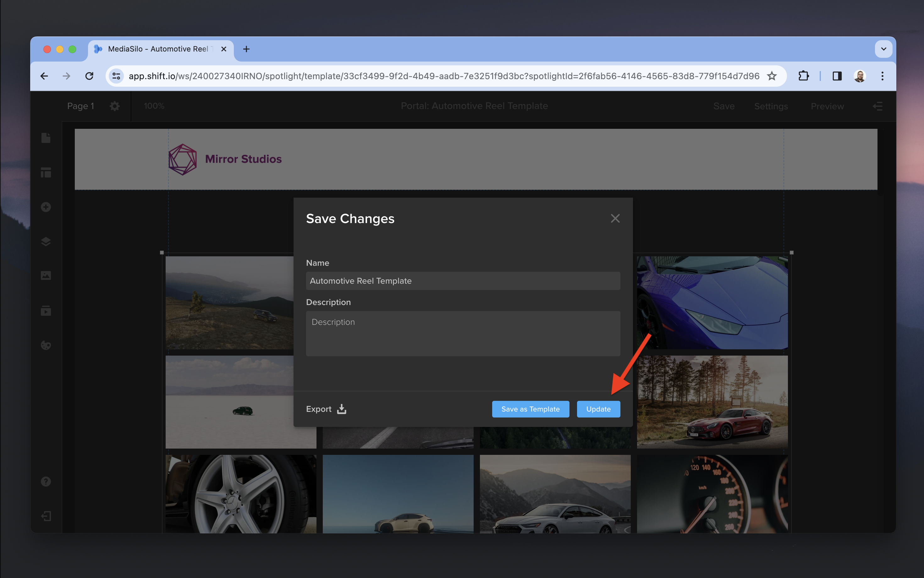The image size is (924, 578).
Task: Click the URL address bar
Action: (x=444, y=76)
